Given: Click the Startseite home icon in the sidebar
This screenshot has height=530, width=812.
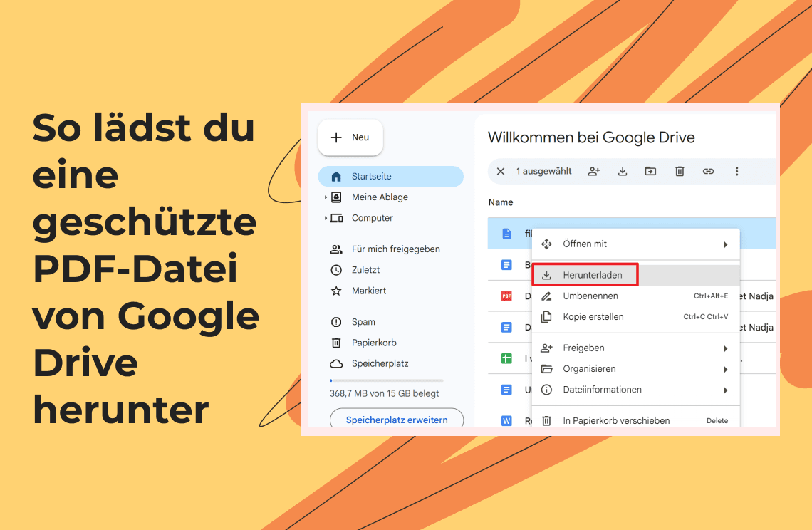Looking at the screenshot, I should 335,176.
